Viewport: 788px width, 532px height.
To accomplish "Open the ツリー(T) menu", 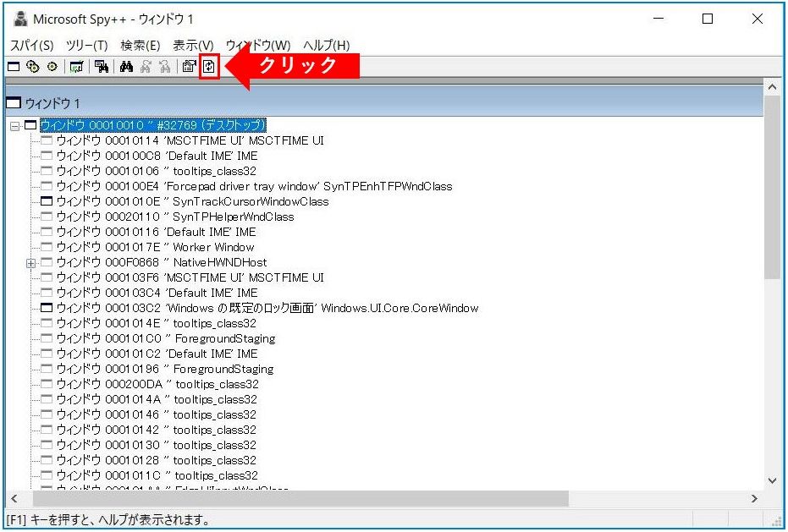I will (87, 45).
